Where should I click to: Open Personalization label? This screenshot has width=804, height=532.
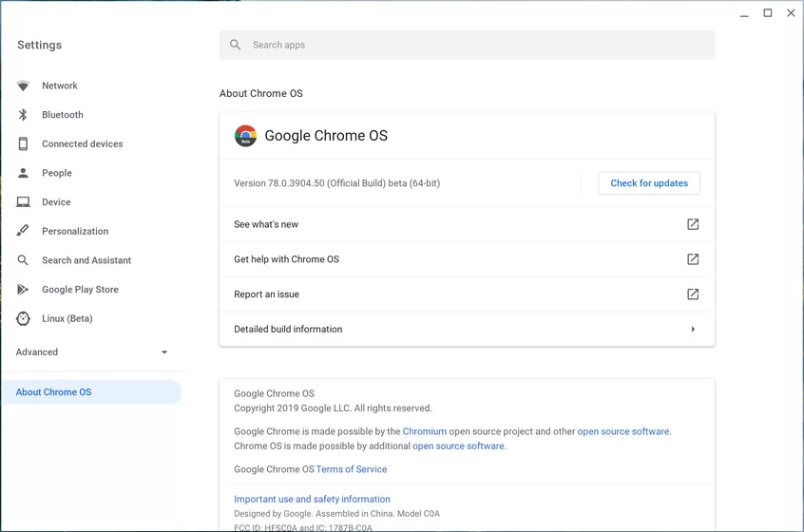pyautogui.click(x=75, y=231)
